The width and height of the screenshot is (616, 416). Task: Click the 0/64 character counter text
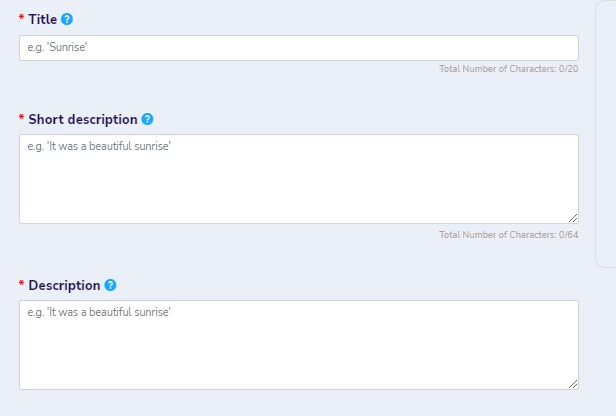(508, 235)
